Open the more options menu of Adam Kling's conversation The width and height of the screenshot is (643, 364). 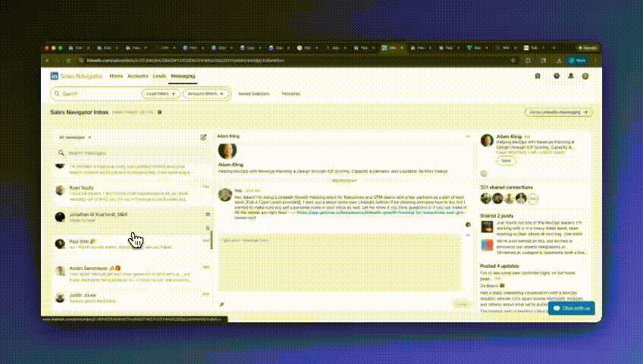pos(468,136)
